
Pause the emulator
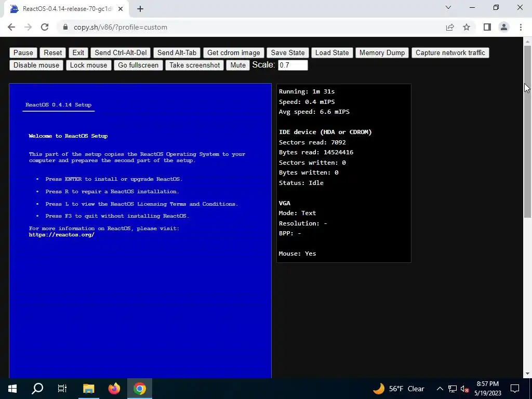(x=23, y=52)
